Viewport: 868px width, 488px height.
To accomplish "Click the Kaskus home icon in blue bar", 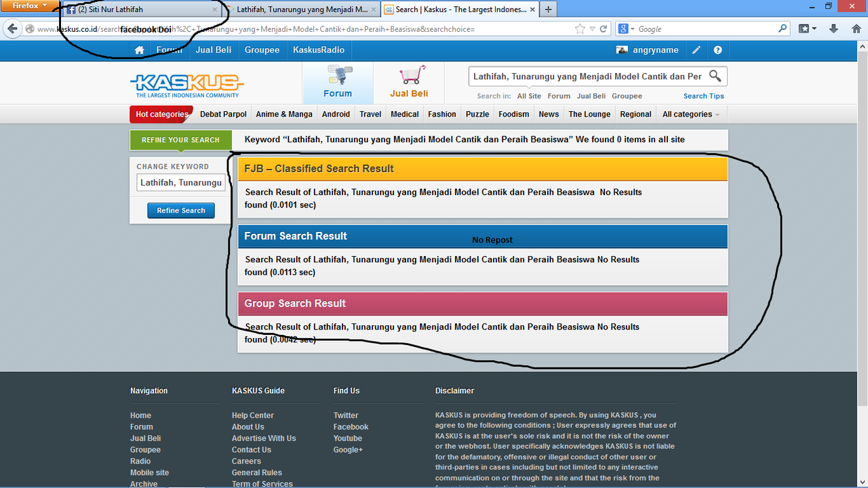I will click(139, 50).
